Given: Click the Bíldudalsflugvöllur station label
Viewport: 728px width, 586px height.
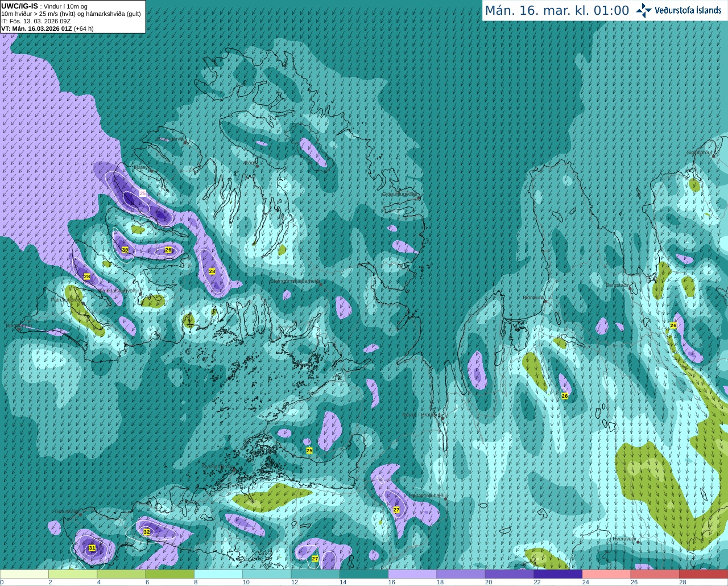Looking at the screenshot, I should coord(119,290).
